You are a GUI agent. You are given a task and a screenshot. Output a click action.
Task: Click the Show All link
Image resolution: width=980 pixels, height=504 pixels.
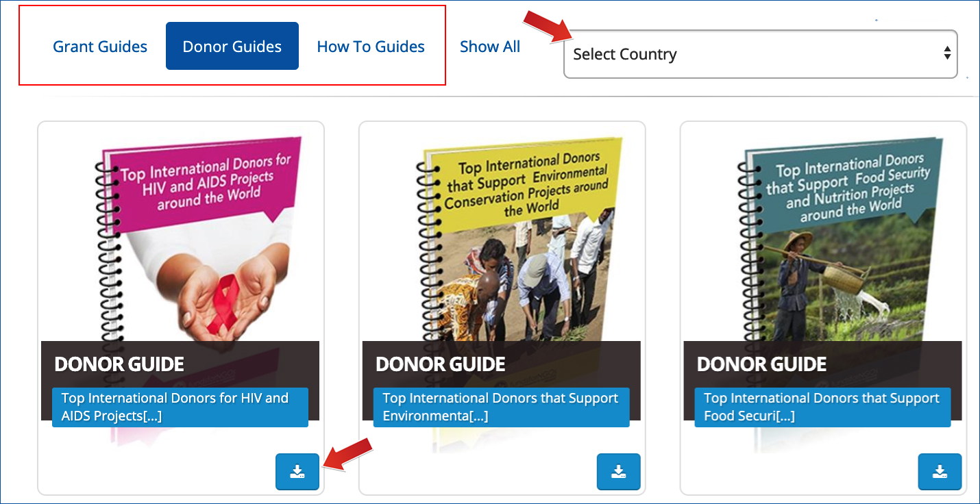(x=490, y=47)
